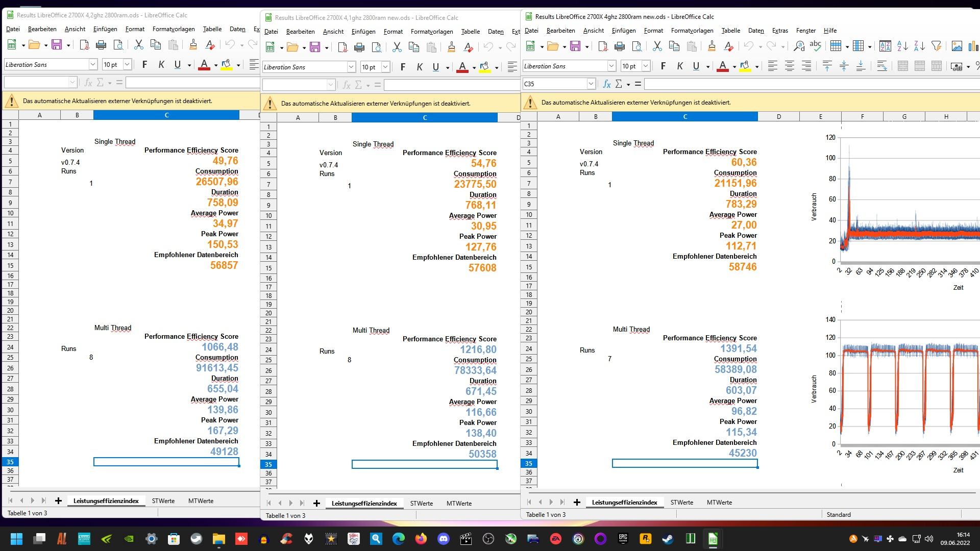
Task: Open Fenster menu in right window
Action: 806,31
